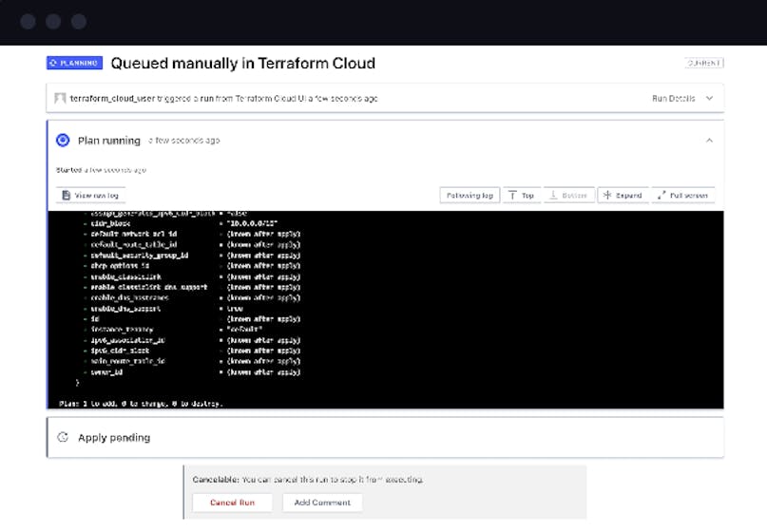The width and height of the screenshot is (767, 532).
Task: Toggle the Following log button
Action: click(x=470, y=195)
